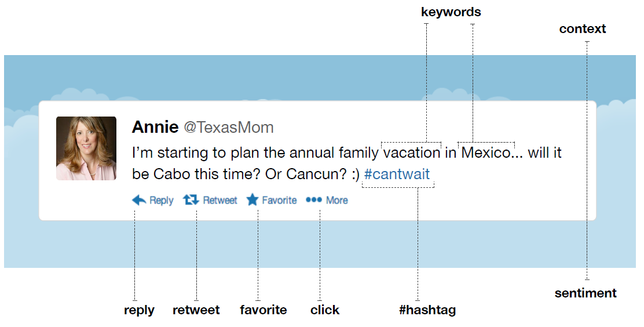Image resolution: width=644 pixels, height=327 pixels.
Task: Click the display name Annie
Action: click(155, 127)
